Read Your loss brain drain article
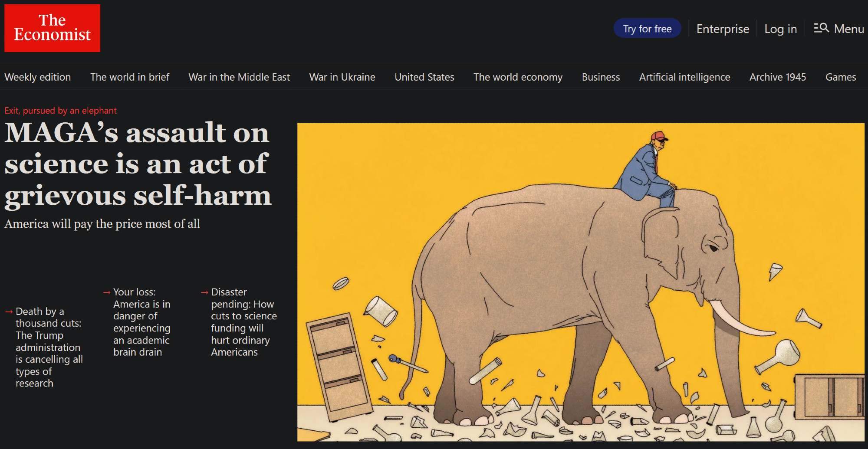Screen dimensions: 868x449 pyautogui.click(x=142, y=322)
